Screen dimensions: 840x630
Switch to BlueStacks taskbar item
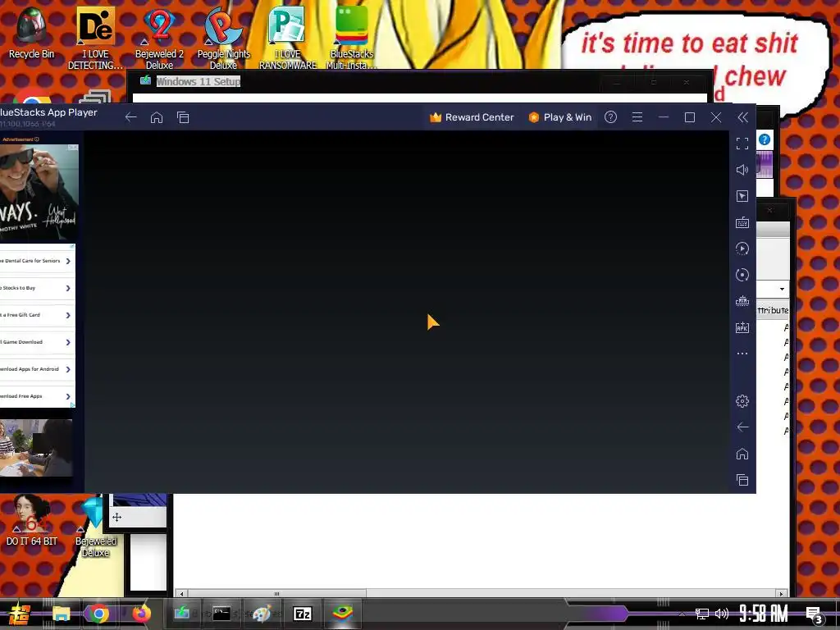click(x=342, y=614)
